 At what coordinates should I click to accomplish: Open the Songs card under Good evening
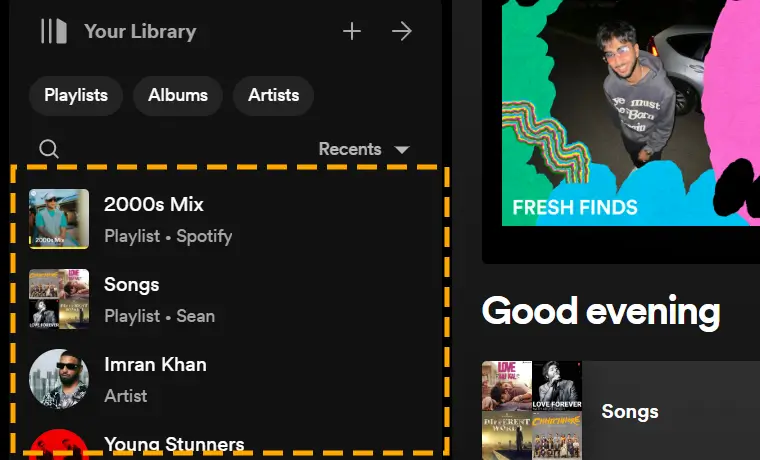[x=621, y=411]
